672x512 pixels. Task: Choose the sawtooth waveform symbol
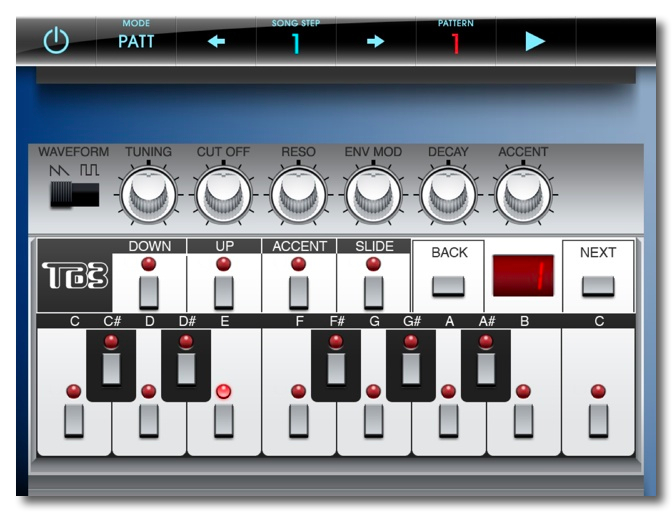click(x=59, y=171)
